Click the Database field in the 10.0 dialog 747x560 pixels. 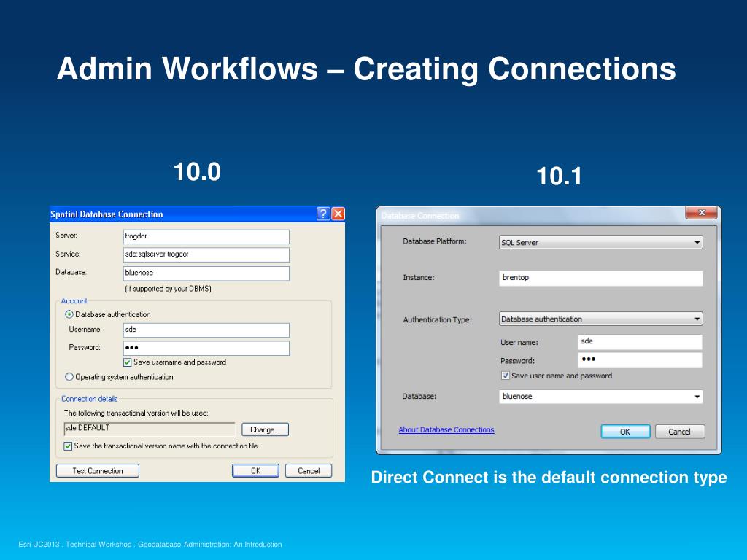tap(206, 273)
